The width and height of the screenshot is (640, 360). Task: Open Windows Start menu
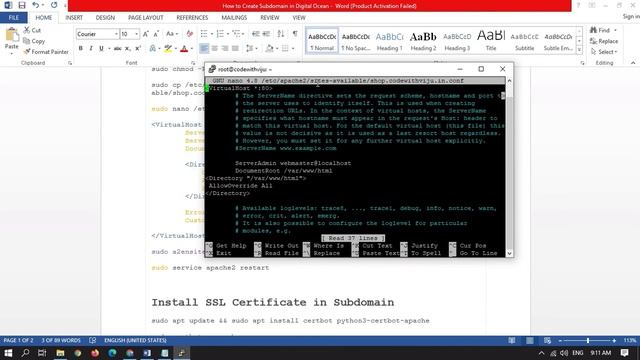point(8,353)
